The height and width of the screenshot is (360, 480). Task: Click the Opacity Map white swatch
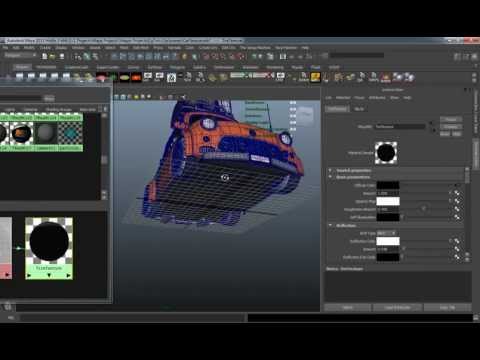(x=388, y=201)
